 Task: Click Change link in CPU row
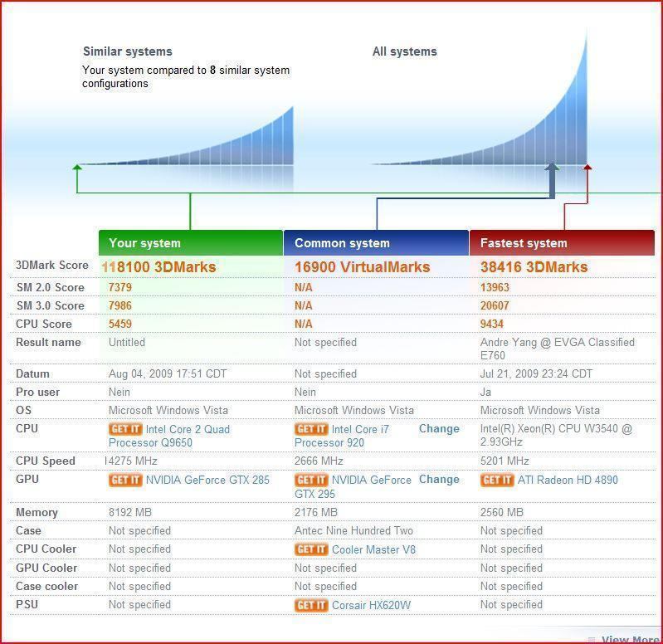439,429
